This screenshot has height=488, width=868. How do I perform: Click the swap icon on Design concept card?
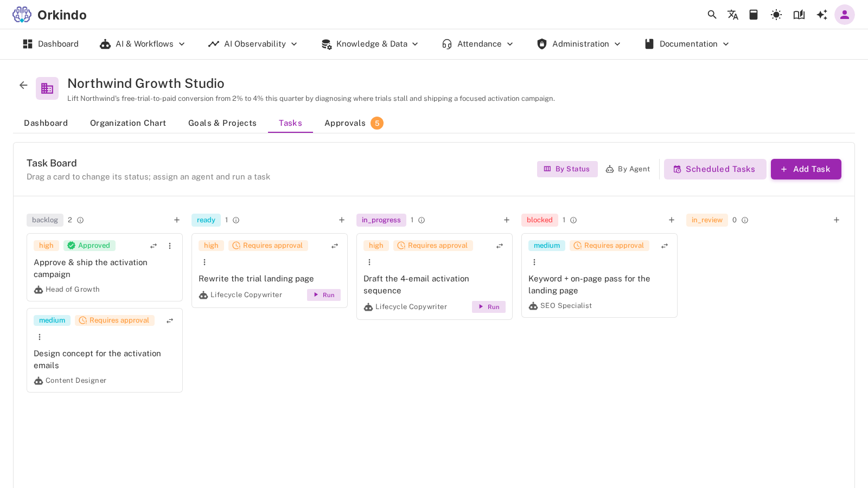point(170,321)
